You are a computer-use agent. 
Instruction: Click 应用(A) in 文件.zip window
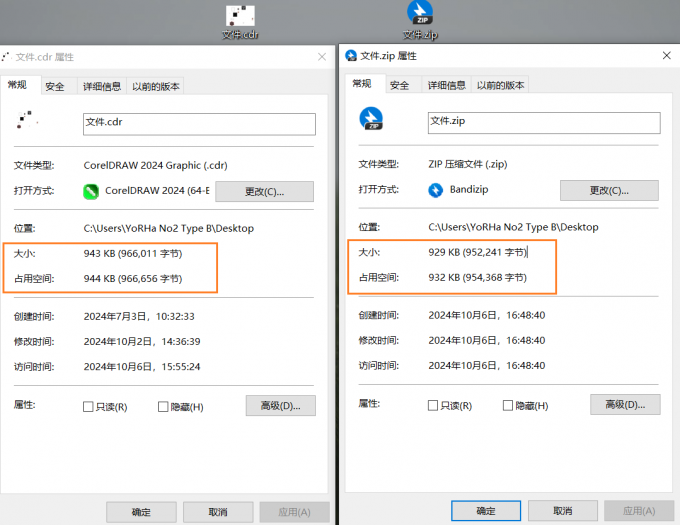(639, 511)
